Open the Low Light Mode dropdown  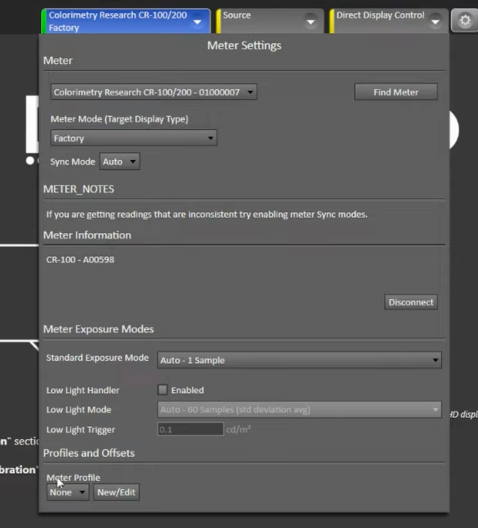[x=299, y=409]
